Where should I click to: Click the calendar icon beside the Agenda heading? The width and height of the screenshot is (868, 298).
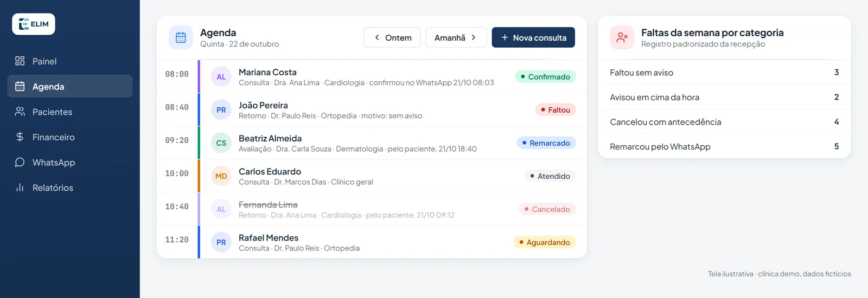pos(181,37)
